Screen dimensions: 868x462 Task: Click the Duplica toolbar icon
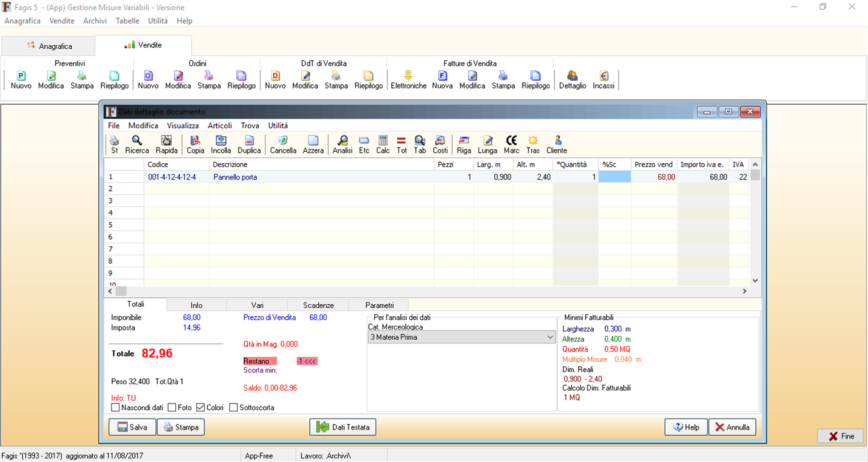click(249, 145)
